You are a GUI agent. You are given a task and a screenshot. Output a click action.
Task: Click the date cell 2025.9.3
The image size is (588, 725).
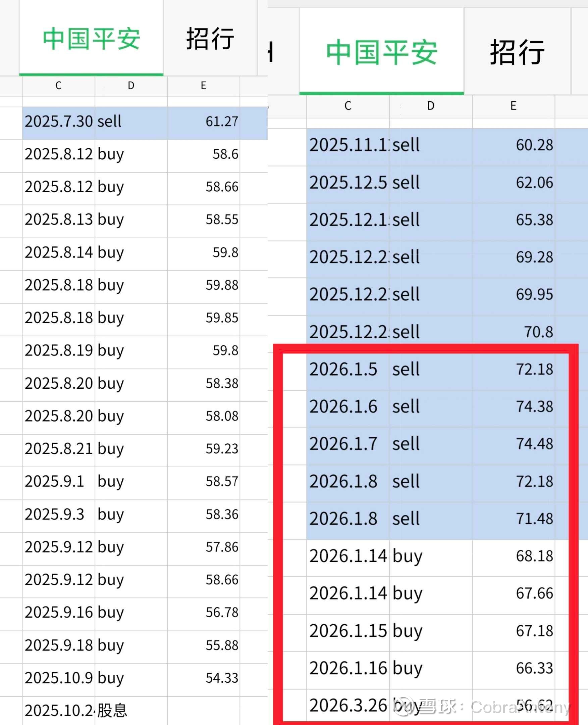[x=59, y=516]
